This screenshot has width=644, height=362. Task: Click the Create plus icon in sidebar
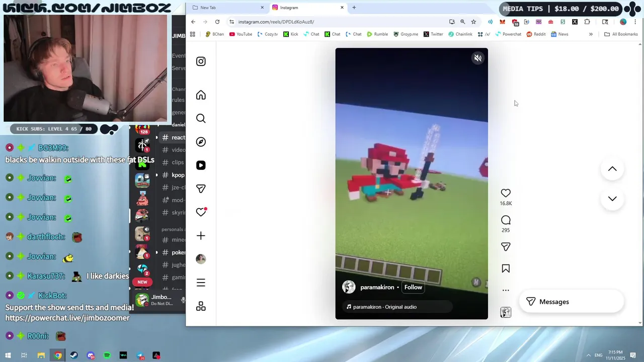pyautogui.click(x=201, y=235)
